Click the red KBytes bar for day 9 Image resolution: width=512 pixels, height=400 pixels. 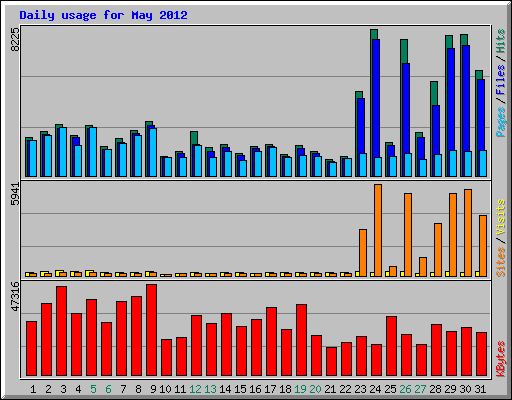point(151,330)
